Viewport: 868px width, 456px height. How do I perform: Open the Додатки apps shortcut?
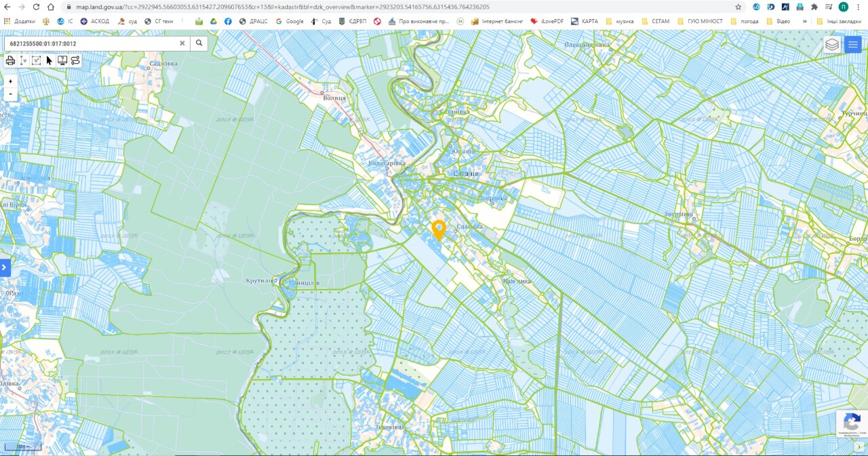coord(20,21)
